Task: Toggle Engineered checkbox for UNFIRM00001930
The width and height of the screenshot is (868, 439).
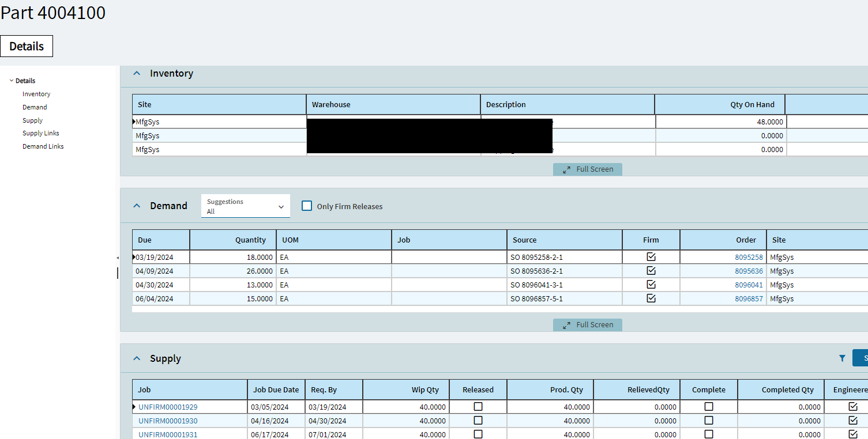Action: 853,421
